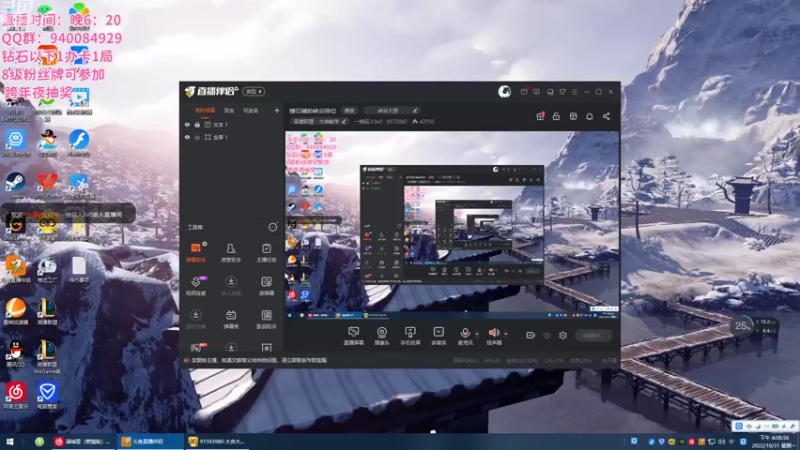Open the NetEase music taskbar item
This screenshot has height=450, width=800.
click(83, 441)
